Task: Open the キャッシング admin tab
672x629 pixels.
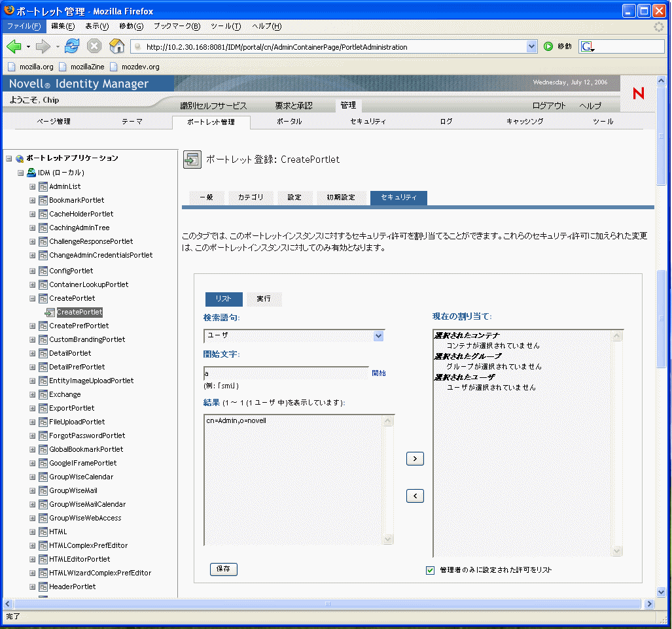Action: (525, 122)
